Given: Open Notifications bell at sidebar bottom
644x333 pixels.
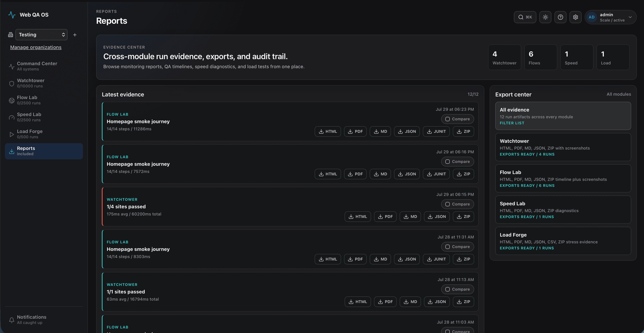Looking at the screenshot, I should coord(44,320).
